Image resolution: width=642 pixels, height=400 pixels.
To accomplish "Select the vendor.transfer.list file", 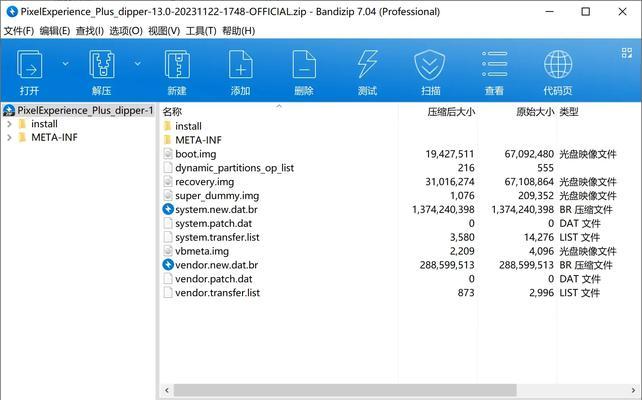I will pyautogui.click(x=217, y=293).
